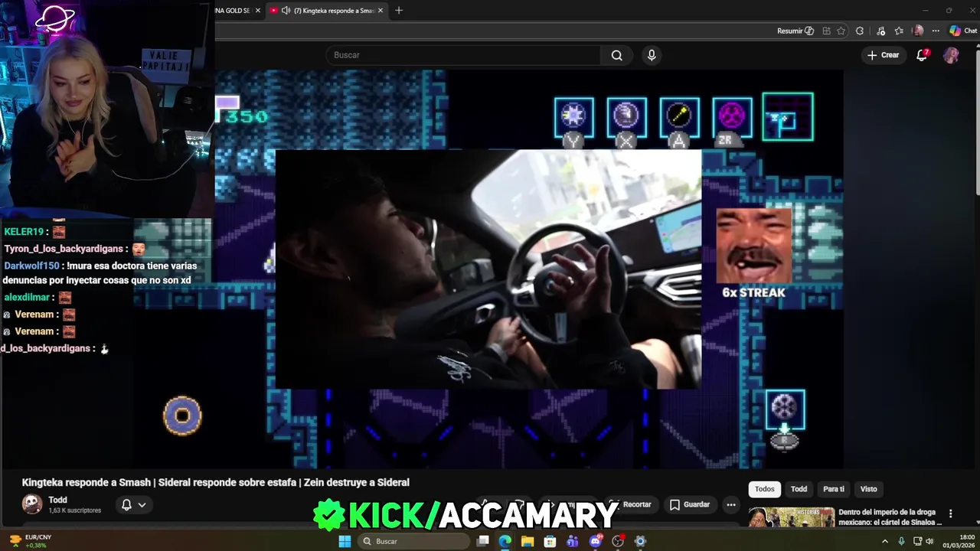Switch to the GOLD SE browser tab

232,11
